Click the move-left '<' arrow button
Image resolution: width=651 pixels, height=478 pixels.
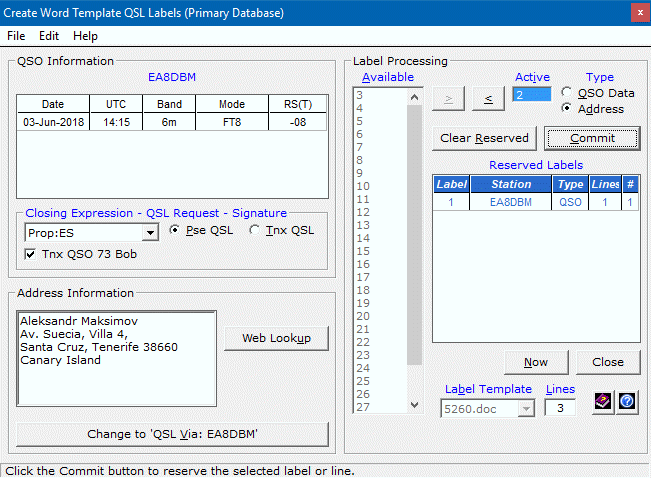488,99
